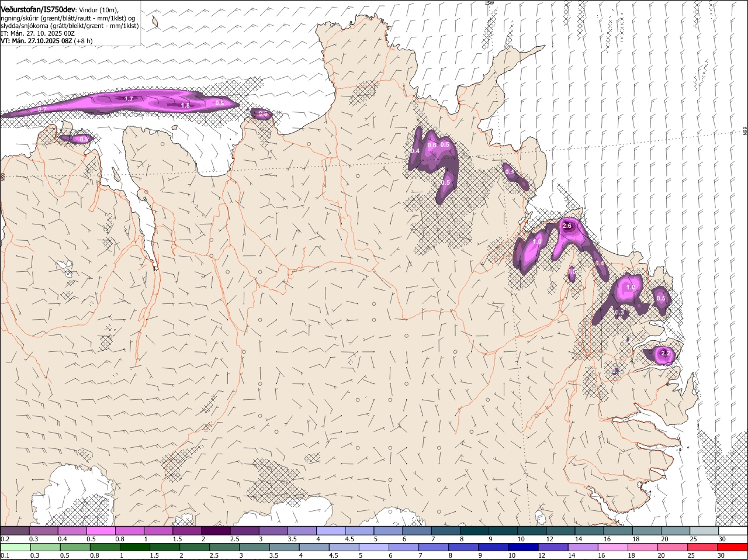Select the 10 deep blue swatch in lower legend

[522, 547]
